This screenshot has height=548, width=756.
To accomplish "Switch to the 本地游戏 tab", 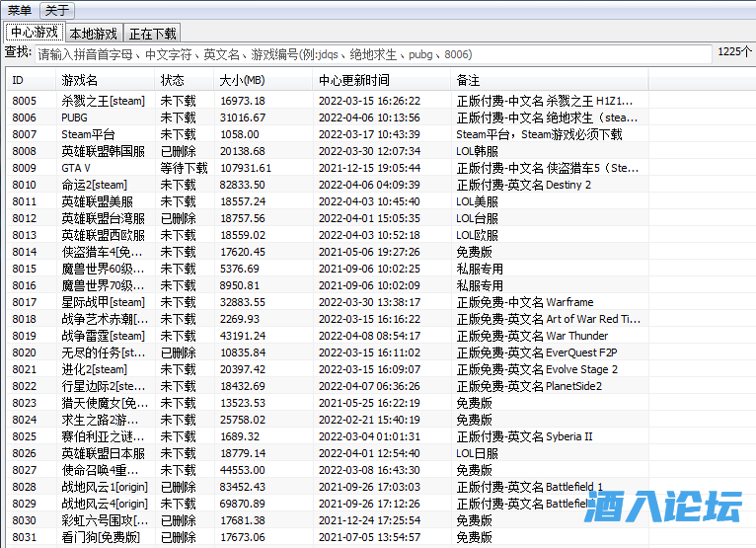I will pos(94,34).
